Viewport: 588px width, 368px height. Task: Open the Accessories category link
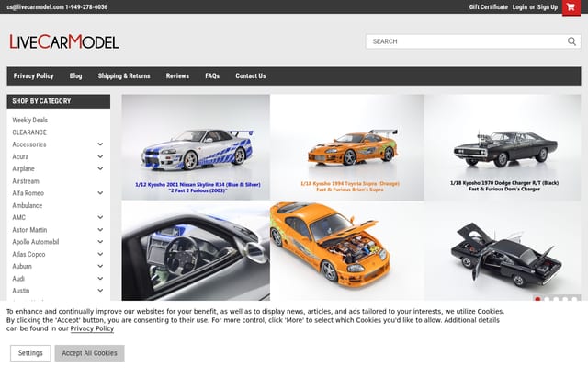(x=29, y=144)
